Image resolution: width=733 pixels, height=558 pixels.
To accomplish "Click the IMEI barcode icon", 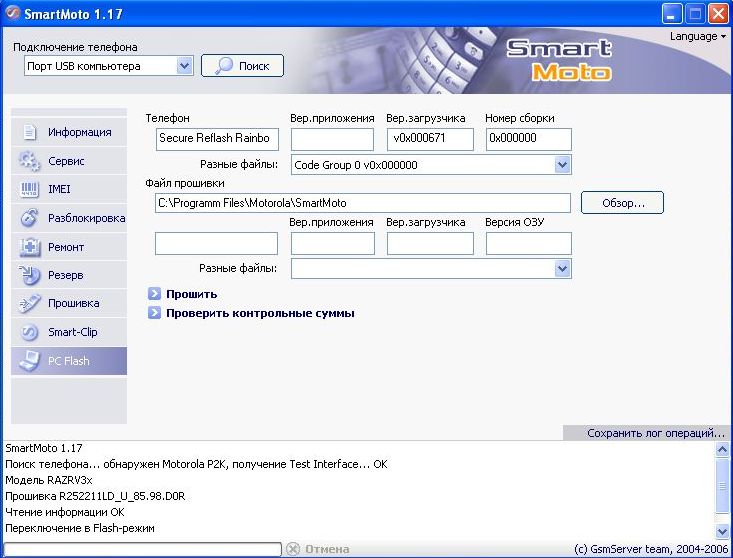I will pos(29,189).
